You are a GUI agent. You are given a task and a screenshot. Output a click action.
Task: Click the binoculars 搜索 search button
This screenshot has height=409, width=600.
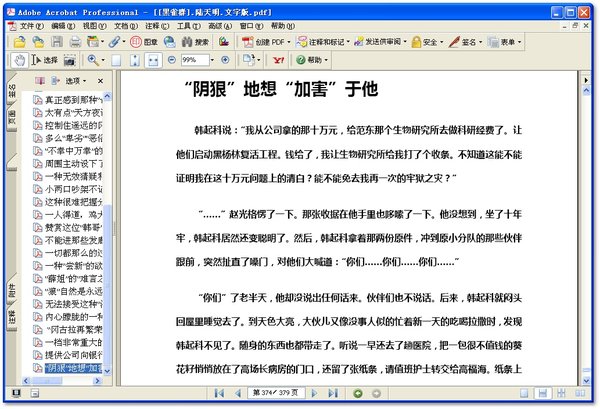point(195,42)
